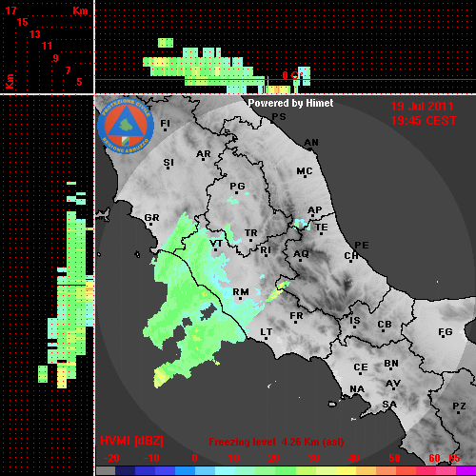Click the AN city label on coast
Viewport: 476px width, 476px height.
tap(311, 143)
